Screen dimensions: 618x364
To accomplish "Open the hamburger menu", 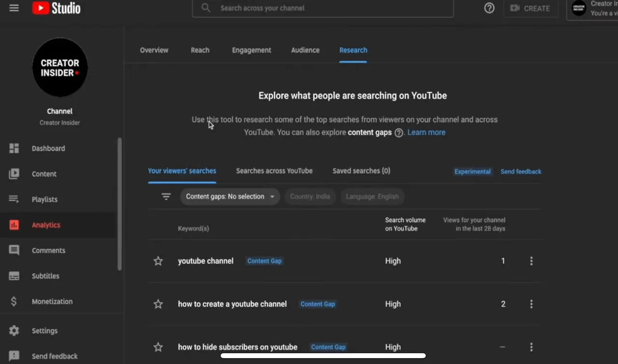I will (x=14, y=8).
